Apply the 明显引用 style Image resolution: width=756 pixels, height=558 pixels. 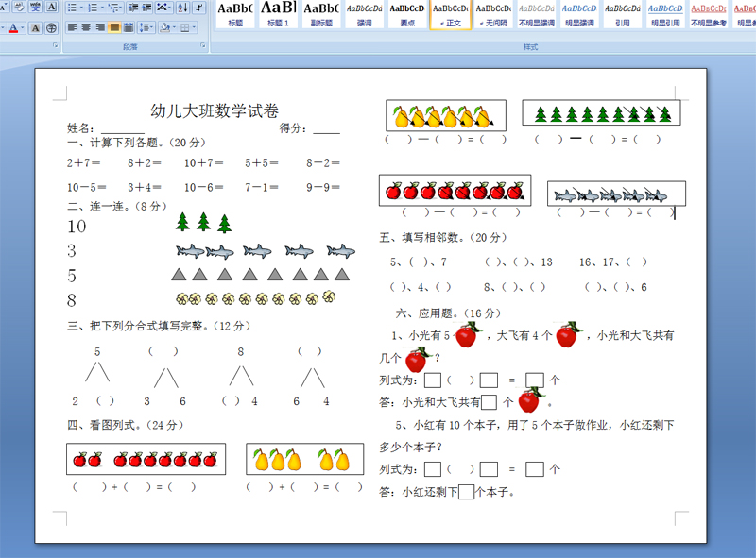point(665,14)
